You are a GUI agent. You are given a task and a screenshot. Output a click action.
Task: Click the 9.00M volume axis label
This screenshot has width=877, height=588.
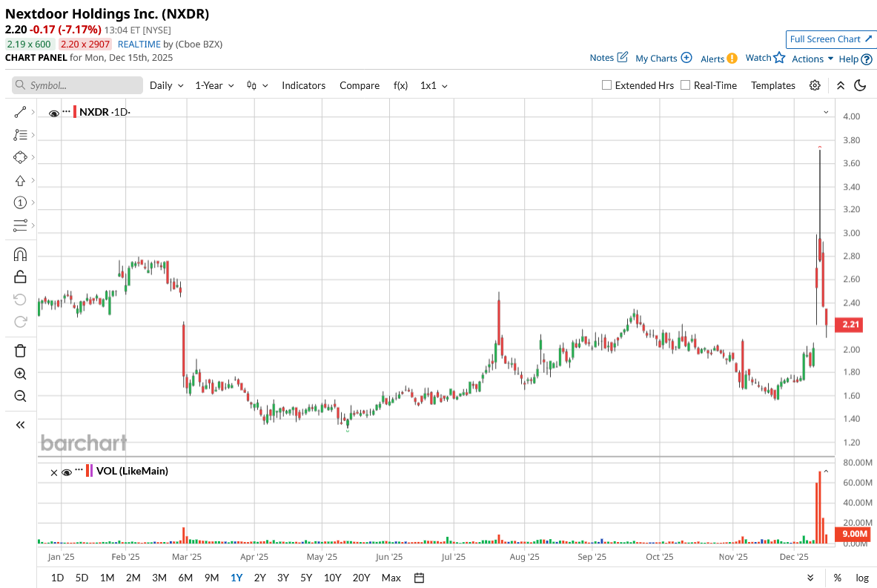click(854, 535)
